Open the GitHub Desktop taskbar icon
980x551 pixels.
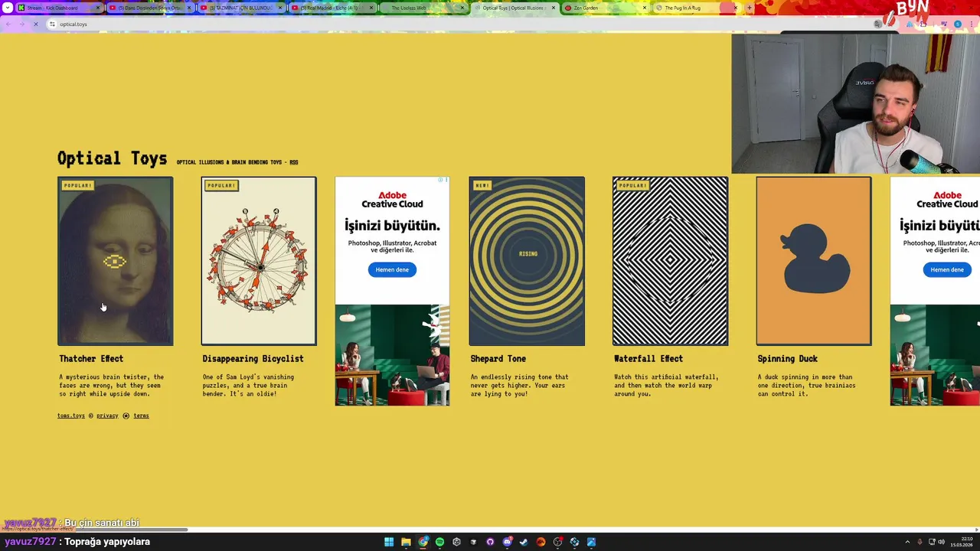[490, 542]
